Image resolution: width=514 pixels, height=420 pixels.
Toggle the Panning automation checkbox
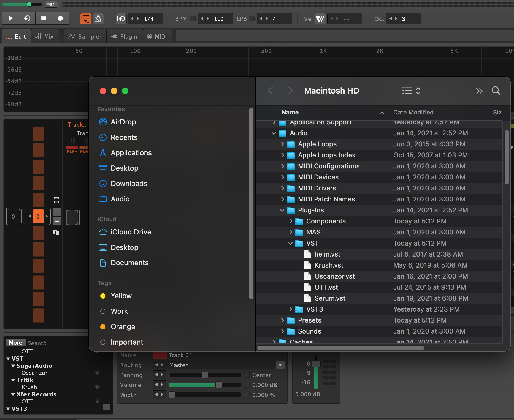tap(247, 375)
